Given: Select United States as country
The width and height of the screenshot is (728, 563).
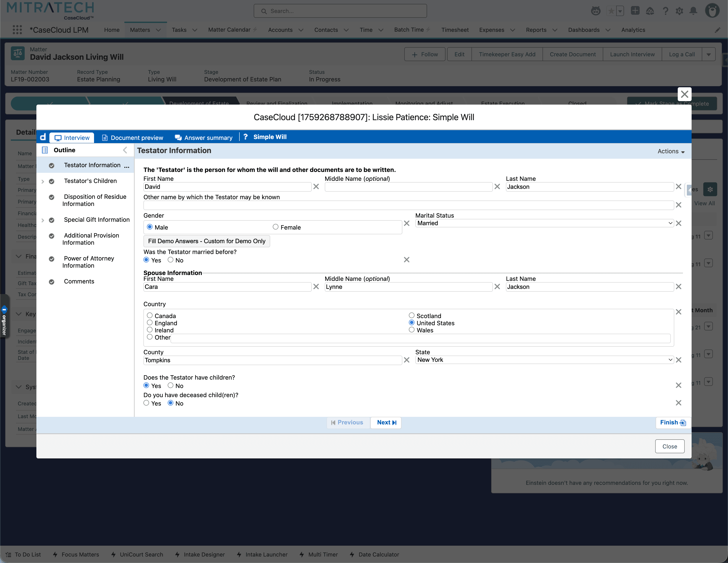Looking at the screenshot, I should click(x=412, y=322).
